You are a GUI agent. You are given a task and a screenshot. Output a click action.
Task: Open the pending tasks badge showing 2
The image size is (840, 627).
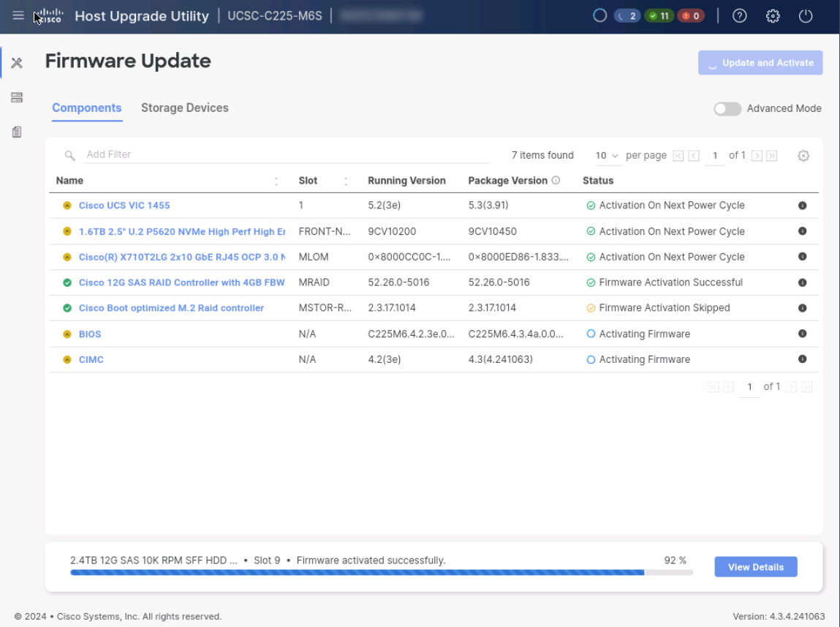[627, 15]
